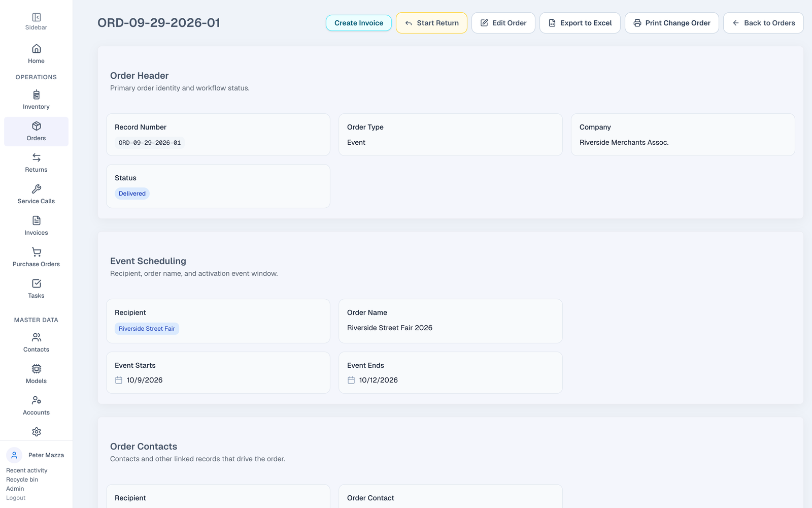Image resolution: width=812 pixels, height=508 pixels.
Task: Open the Returns section
Action: (36, 163)
